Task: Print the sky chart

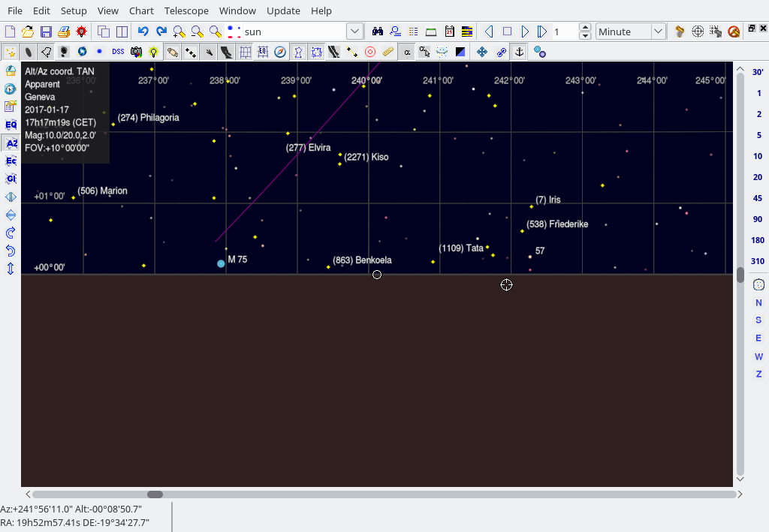Action: (64, 32)
